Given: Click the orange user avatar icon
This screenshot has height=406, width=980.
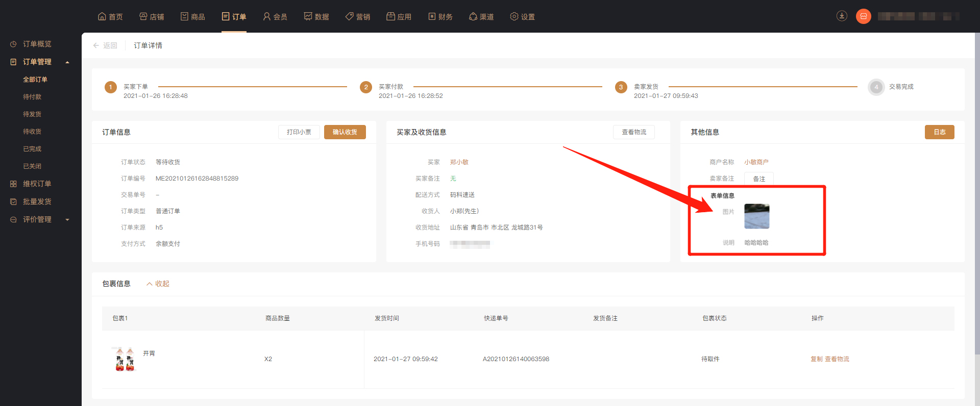Looking at the screenshot, I should click(x=863, y=16).
